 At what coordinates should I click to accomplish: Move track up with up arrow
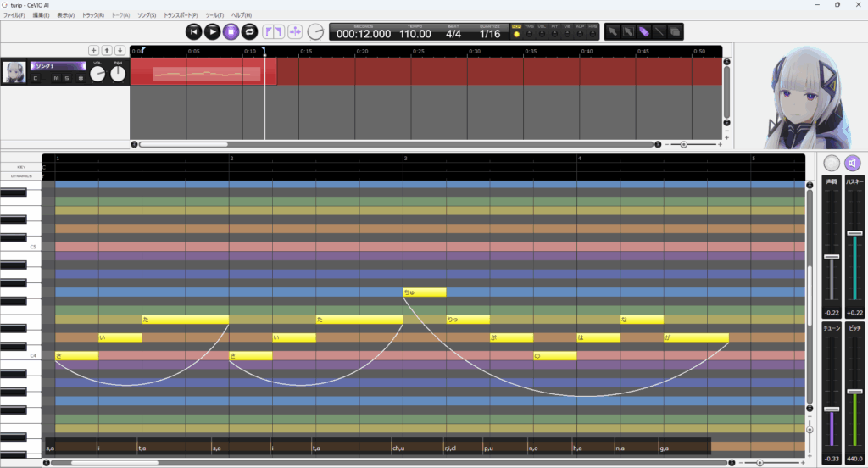pos(107,50)
